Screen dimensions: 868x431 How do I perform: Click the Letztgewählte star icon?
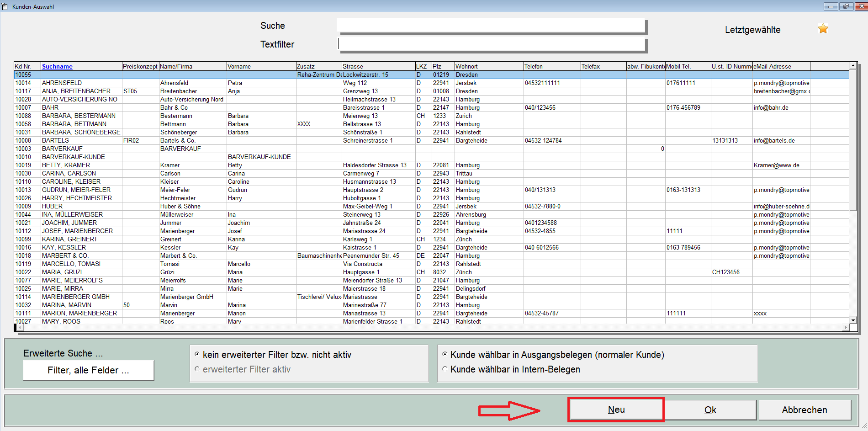[823, 29]
